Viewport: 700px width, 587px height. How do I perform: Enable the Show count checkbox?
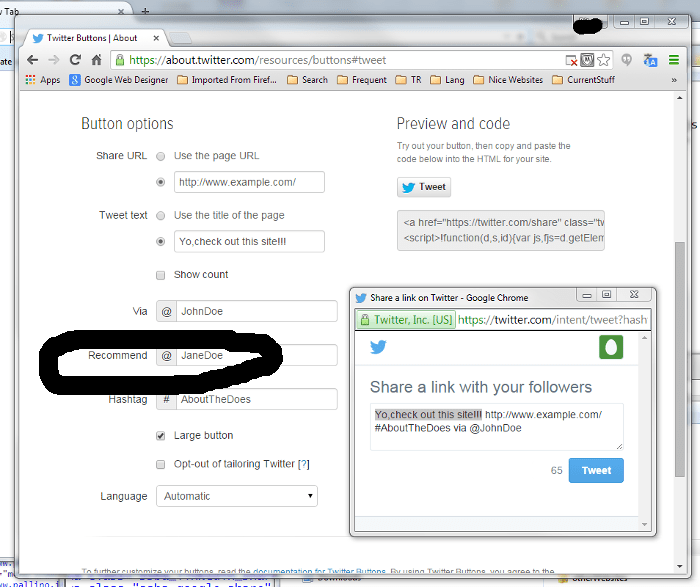(161, 275)
